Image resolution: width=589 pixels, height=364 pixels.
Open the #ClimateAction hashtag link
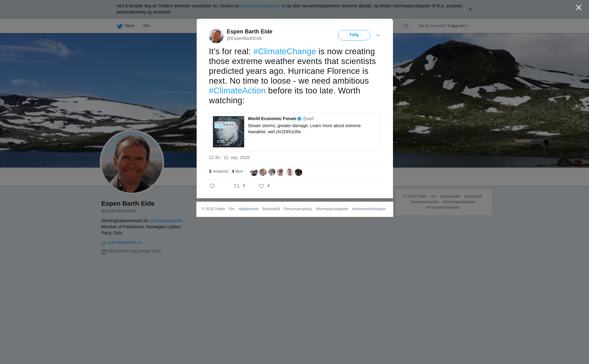tap(237, 91)
